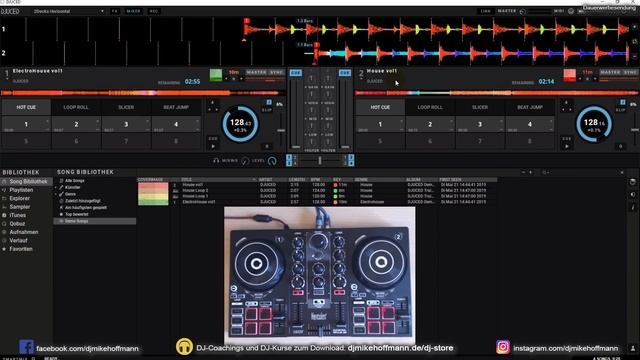Trigger hot cue pad 4 on deck 1
The image size is (640, 360).
pyautogui.click(x=176, y=124)
